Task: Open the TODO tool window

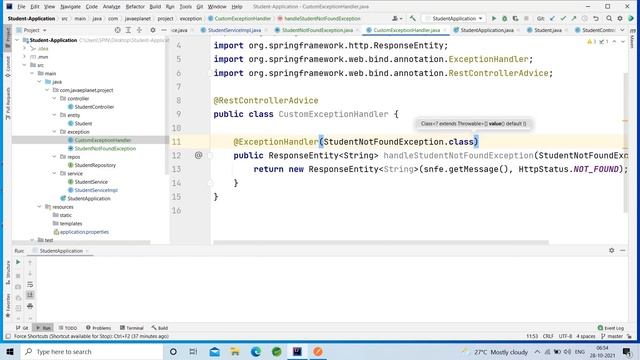Action: pos(68,328)
